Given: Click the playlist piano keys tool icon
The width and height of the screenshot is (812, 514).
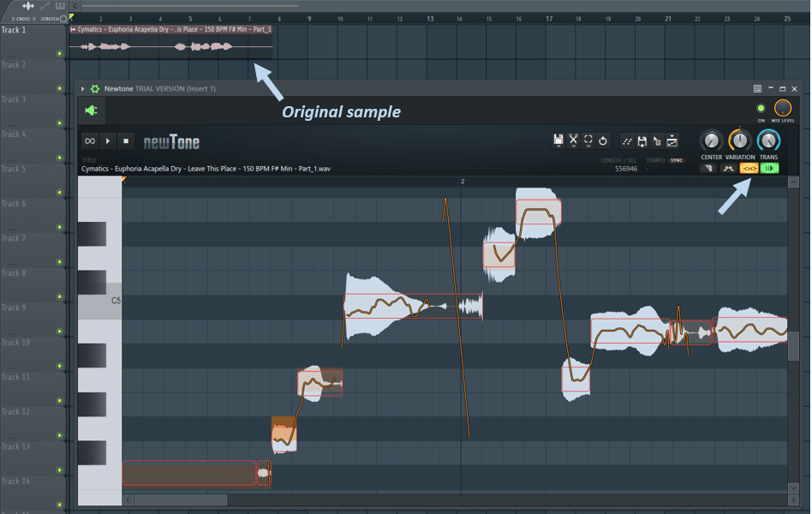Looking at the screenshot, I should point(60,6).
